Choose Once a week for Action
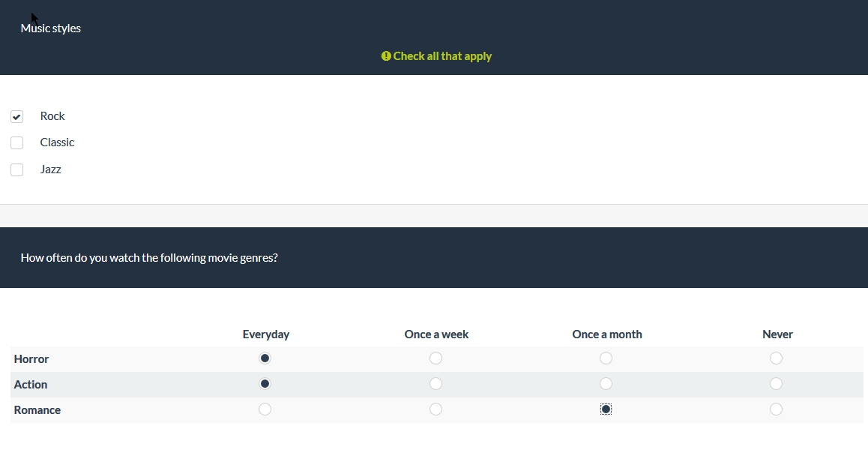Screen dimensions: 868x453 pyautogui.click(x=435, y=384)
